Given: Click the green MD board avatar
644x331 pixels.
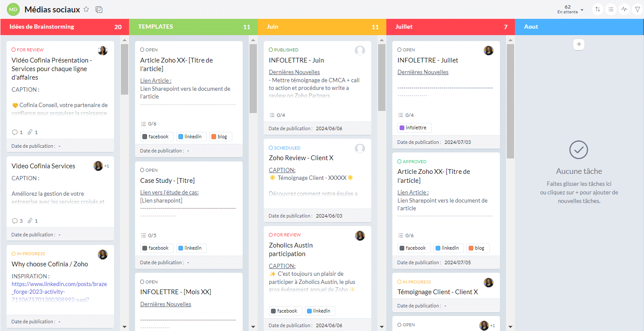Looking at the screenshot, I should (x=13, y=9).
